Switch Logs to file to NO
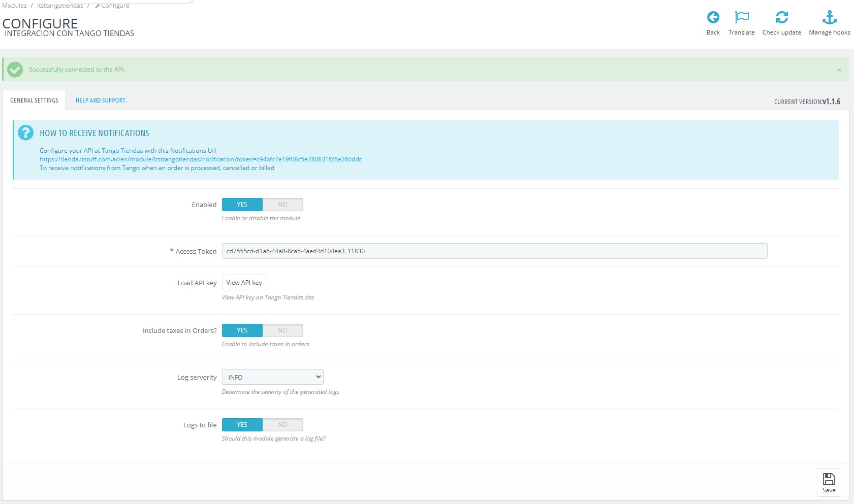854x504 pixels. coord(282,425)
